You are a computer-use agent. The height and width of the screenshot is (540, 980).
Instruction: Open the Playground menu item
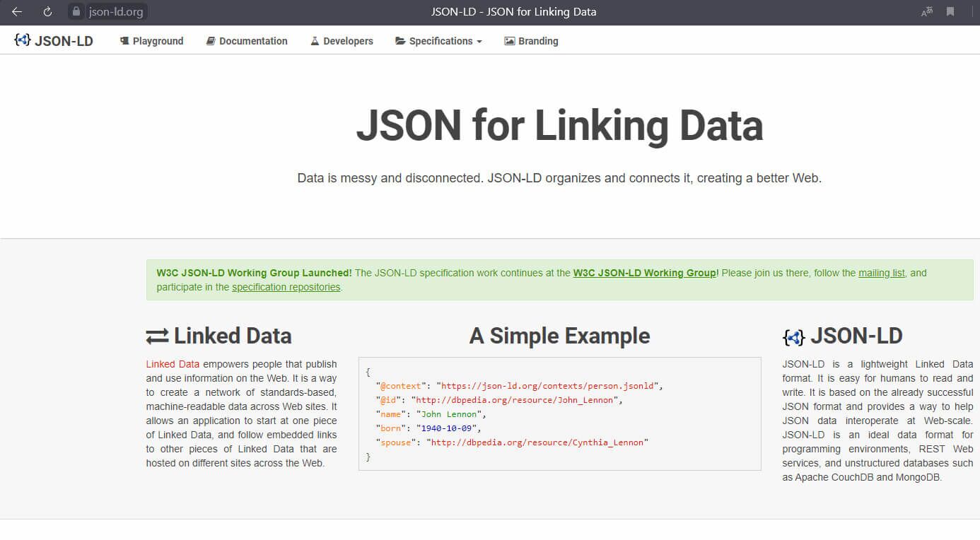pyautogui.click(x=158, y=40)
